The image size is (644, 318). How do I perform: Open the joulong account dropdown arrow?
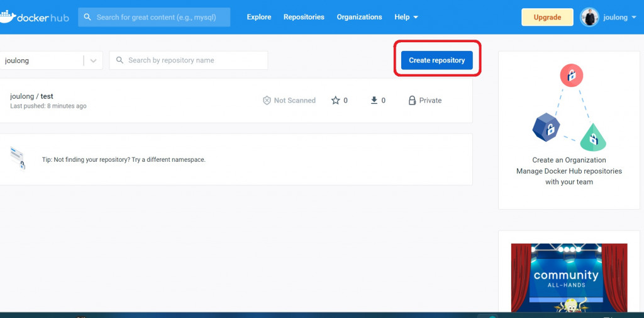[x=634, y=17]
